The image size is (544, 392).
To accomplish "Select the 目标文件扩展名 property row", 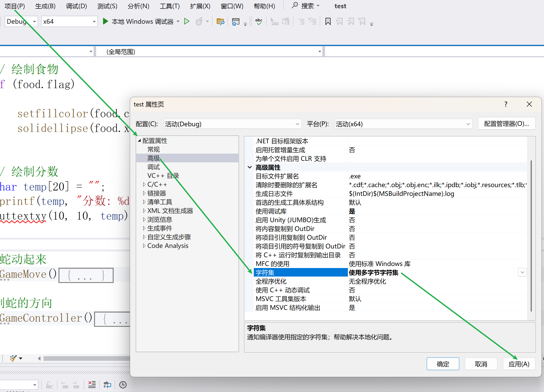I will 391,176.
